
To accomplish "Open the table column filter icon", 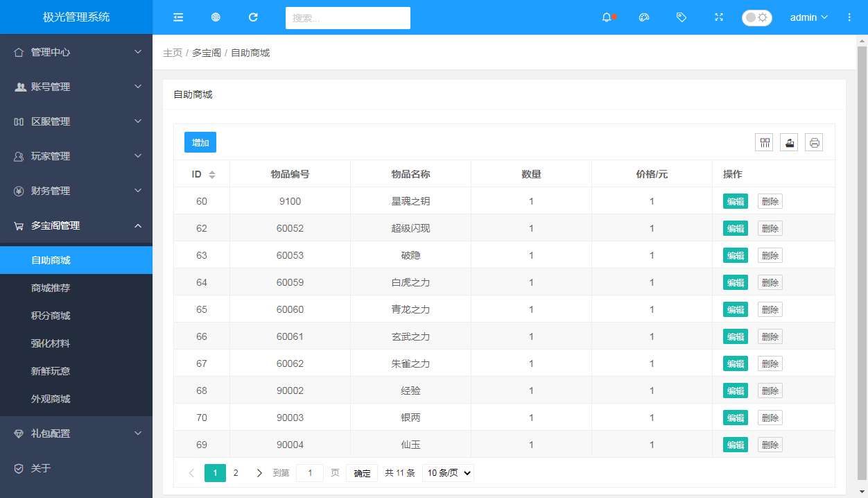I will coord(765,142).
